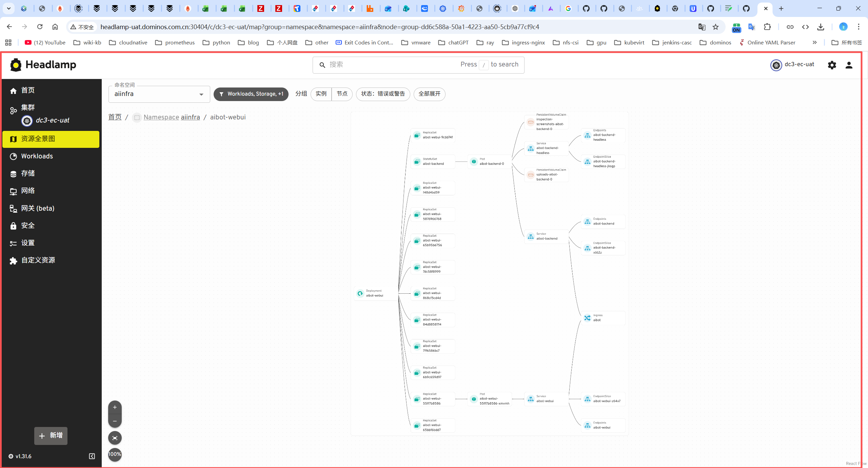Image resolution: width=868 pixels, height=468 pixels.
Task: Select ReplicaSet aibot-webui-f48d4bd59 node
Action: (x=433, y=188)
